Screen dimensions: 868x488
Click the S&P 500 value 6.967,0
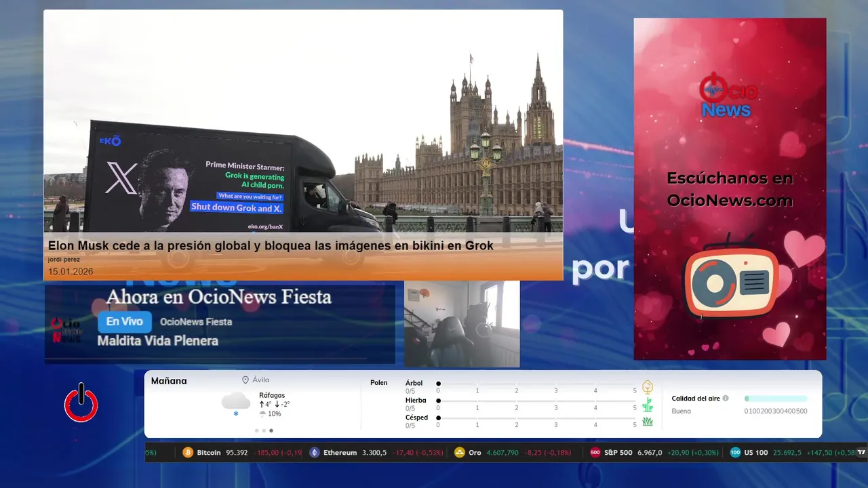650,453
